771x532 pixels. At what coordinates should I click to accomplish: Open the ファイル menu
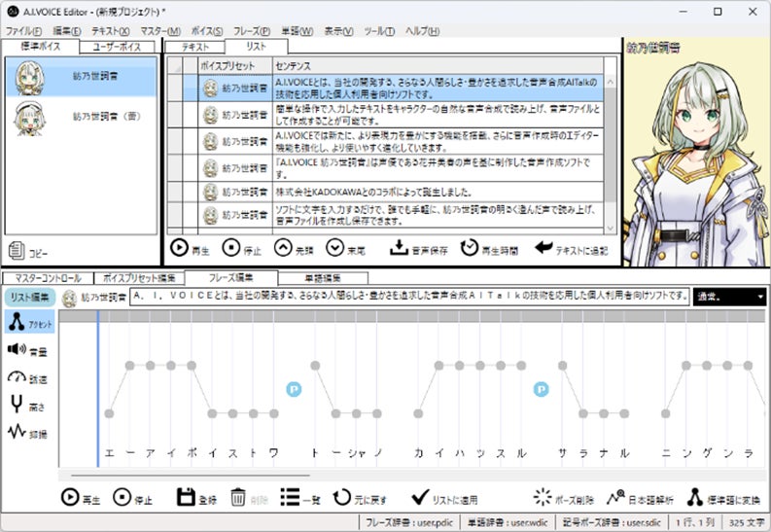tap(23, 31)
